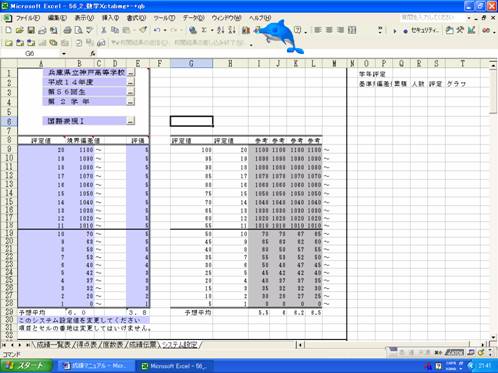This screenshot has width=498, height=373.
Task: Click the AutoSum sigma icon
Action: [204, 30]
